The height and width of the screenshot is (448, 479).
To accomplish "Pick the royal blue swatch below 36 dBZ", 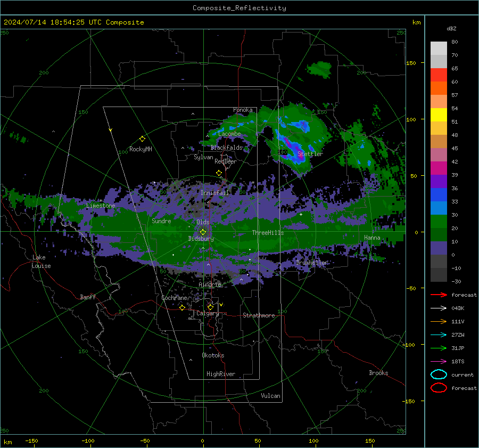I will [x=439, y=194].
